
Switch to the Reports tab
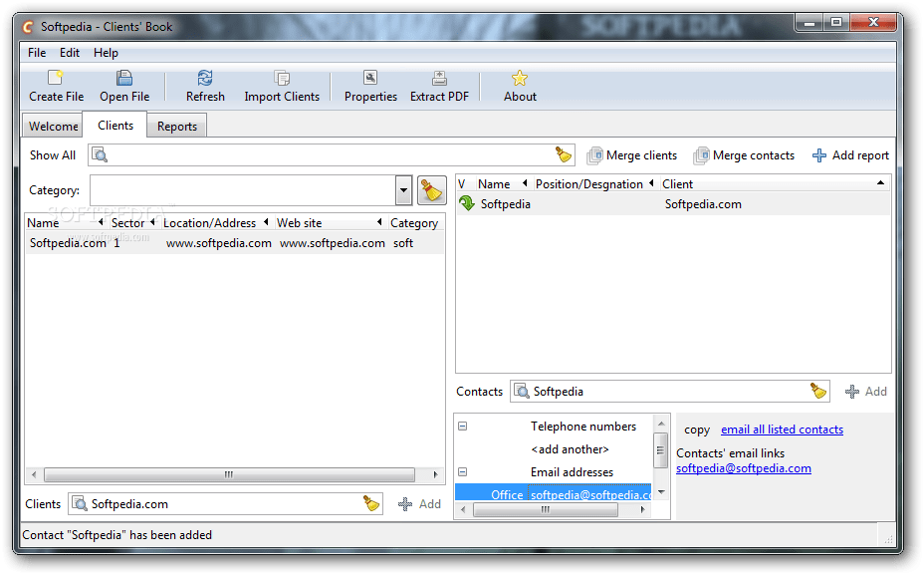(x=177, y=127)
